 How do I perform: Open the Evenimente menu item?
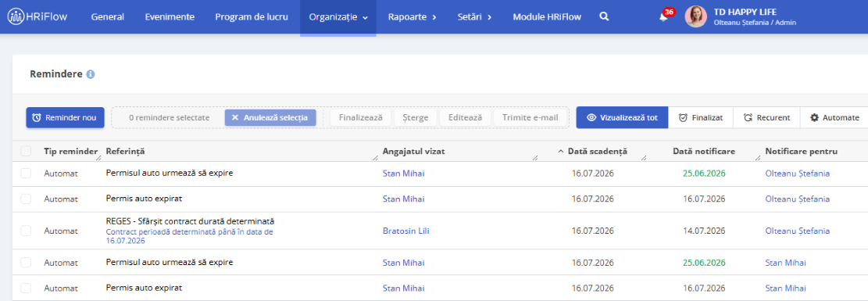pyautogui.click(x=170, y=16)
